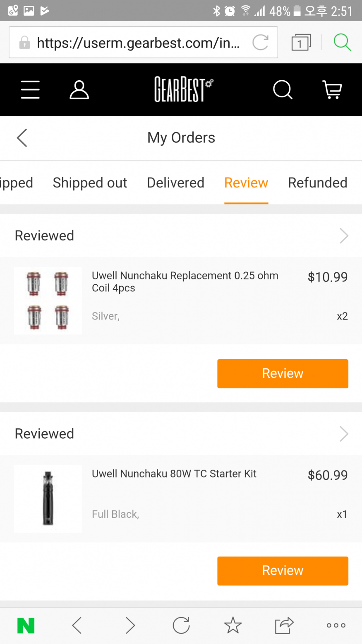362x644 pixels.
Task: Open browser more options menu
Action: [336, 625]
